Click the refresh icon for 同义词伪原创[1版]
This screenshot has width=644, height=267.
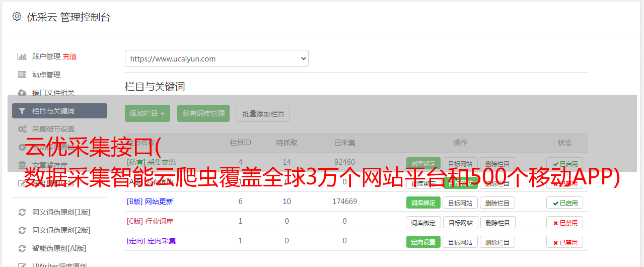pyautogui.click(x=22, y=212)
